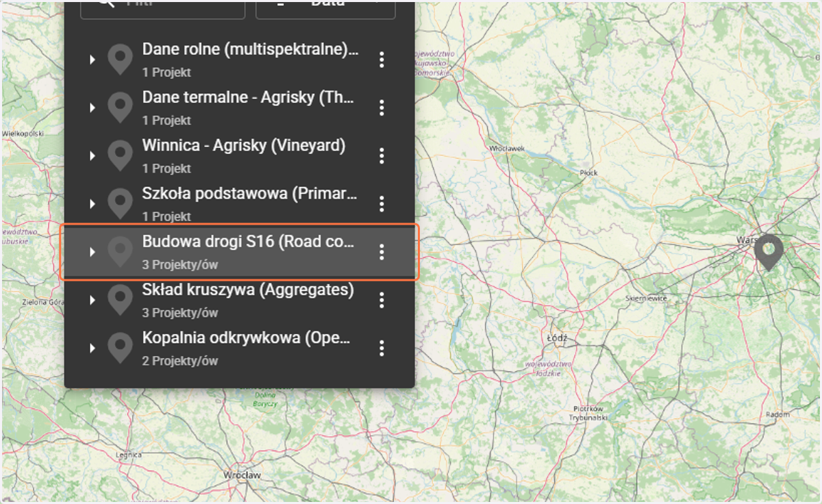Expand Winnica - Agrisky (Vineyard) site

[x=92, y=156]
